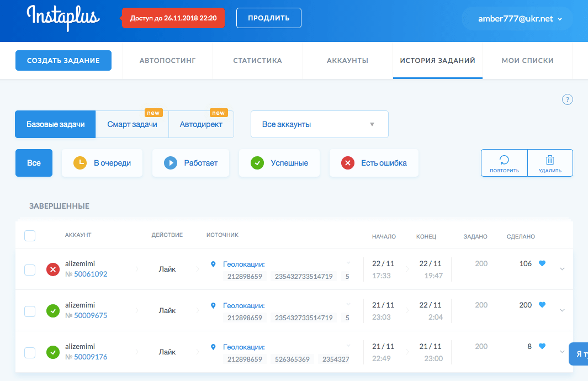The width and height of the screenshot is (588, 381).
Task: Click location pin icon in task 50009176 row
Action: point(213,347)
